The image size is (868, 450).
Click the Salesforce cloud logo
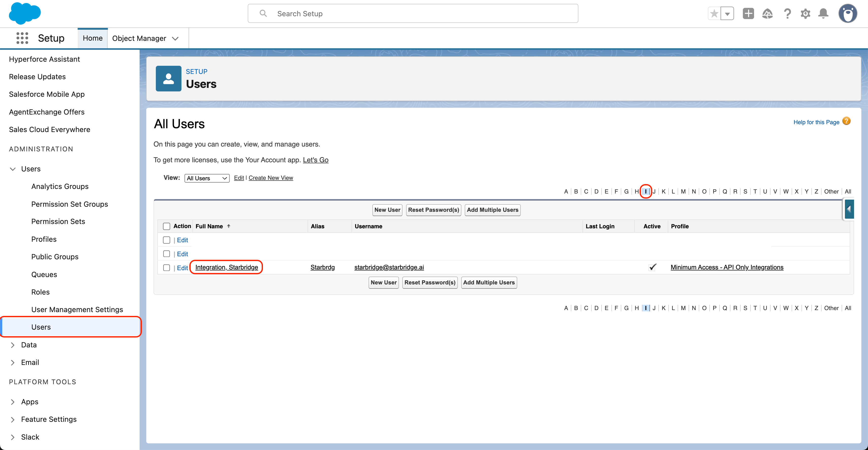tap(25, 13)
